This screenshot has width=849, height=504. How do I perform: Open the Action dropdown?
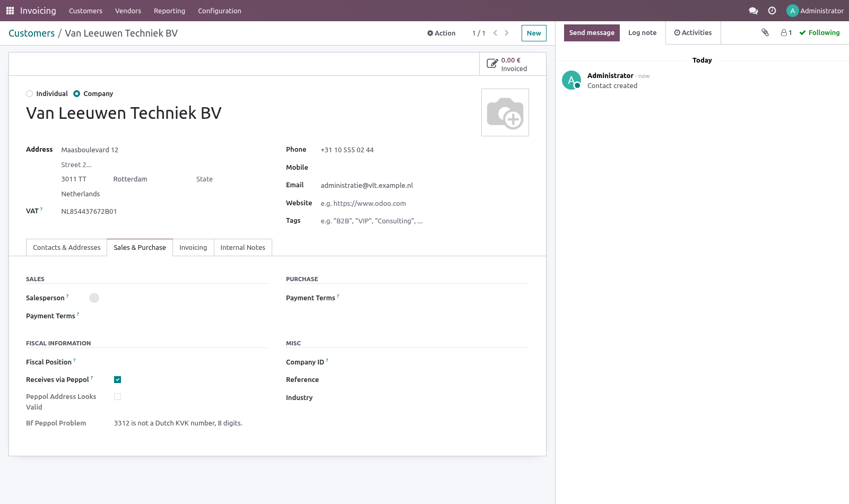click(441, 33)
